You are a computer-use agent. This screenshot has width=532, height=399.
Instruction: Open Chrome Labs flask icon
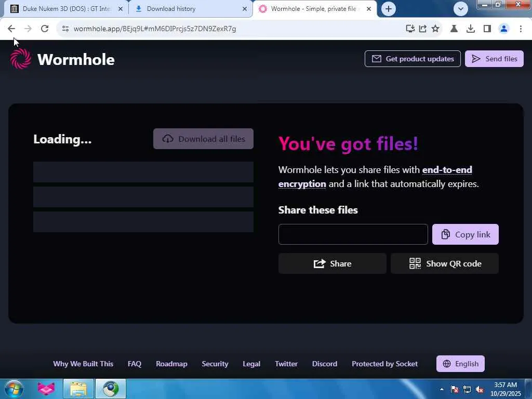pyautogui.click(x=454, y=29)
